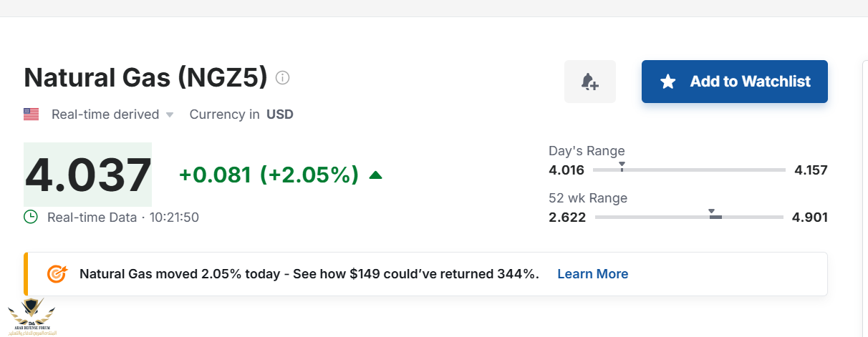Click the 52 wk Range high value 4.901
The height and width of the screenshot is (337, 868).
tap(809, 217)
